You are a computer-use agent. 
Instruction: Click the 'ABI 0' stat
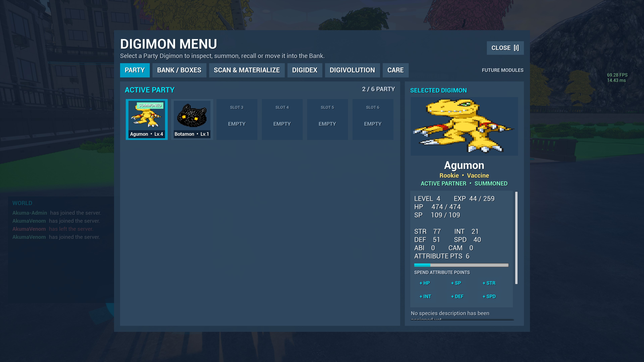(424, 248)
